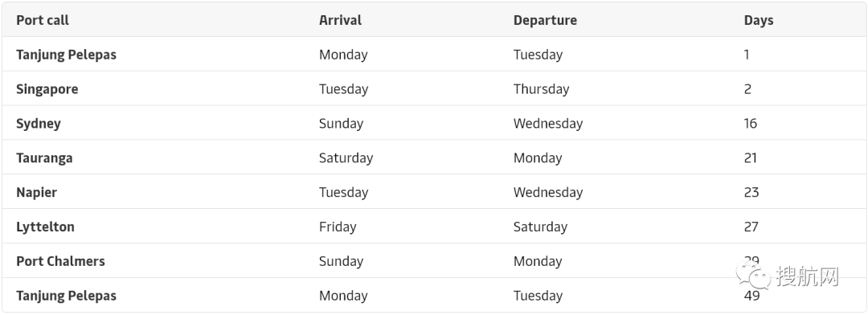Select the first Tanjung Pelepas row label

pyautogui.click(x=67, y=55)
